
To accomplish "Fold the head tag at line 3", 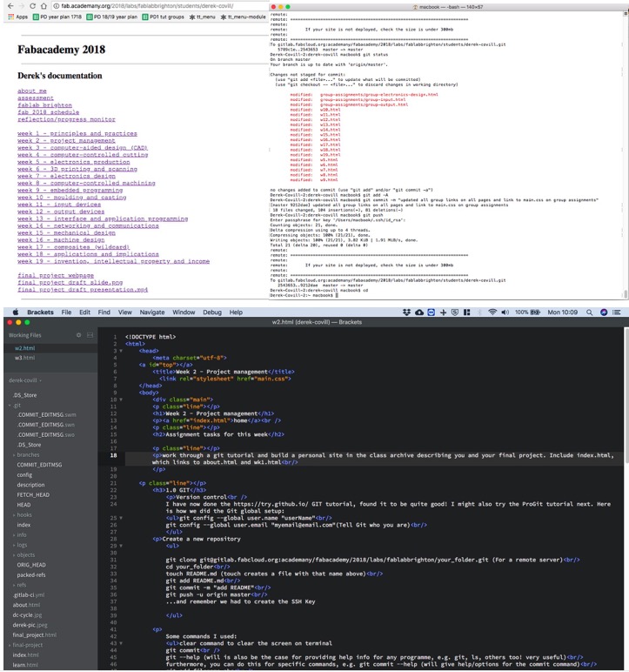I will 121,351.
